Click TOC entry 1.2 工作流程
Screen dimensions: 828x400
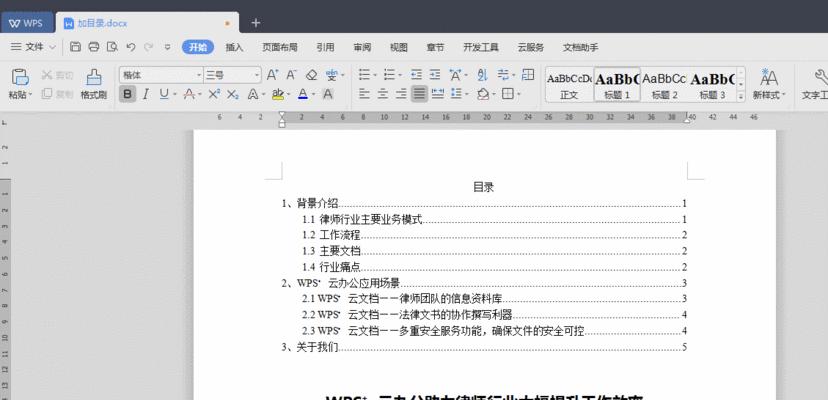[x=494, y=235]
